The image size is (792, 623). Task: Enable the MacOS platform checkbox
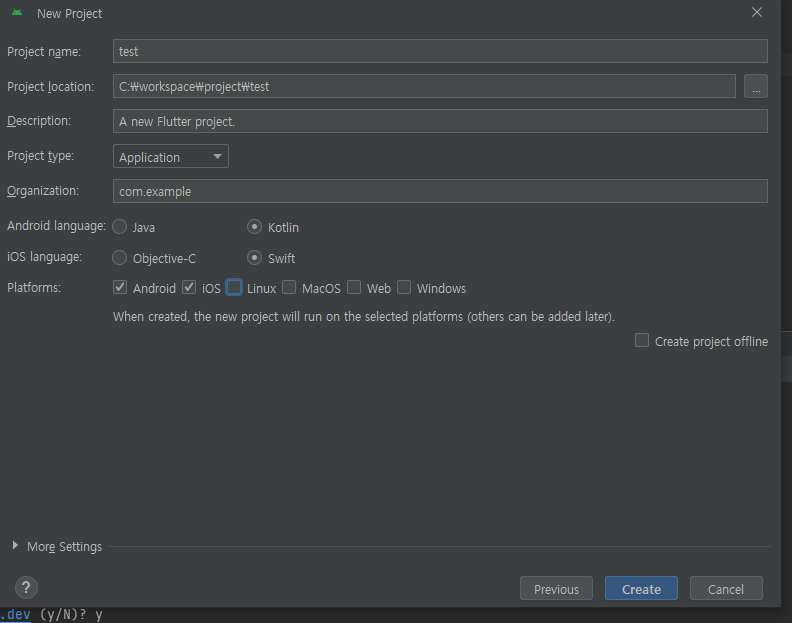point(289,287)
